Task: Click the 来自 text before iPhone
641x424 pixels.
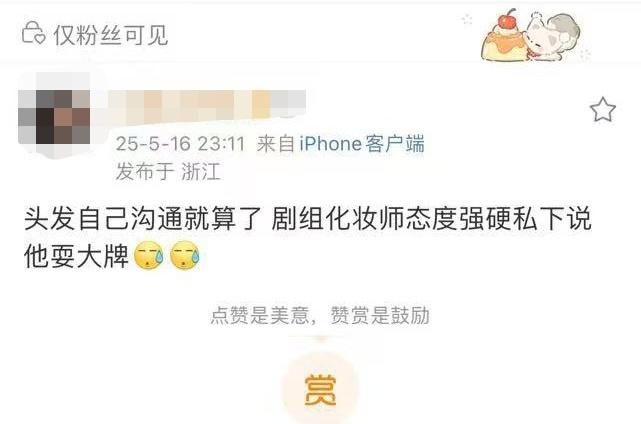Action: tap(276, 144)
